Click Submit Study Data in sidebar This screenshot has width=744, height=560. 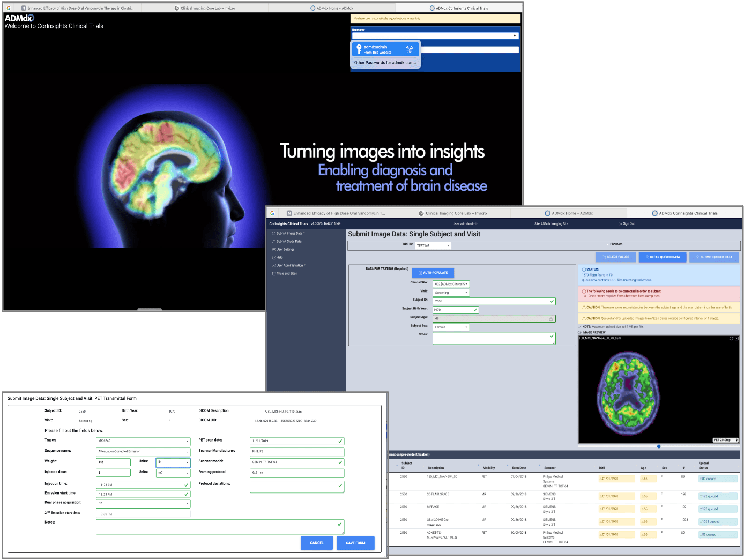288,242
